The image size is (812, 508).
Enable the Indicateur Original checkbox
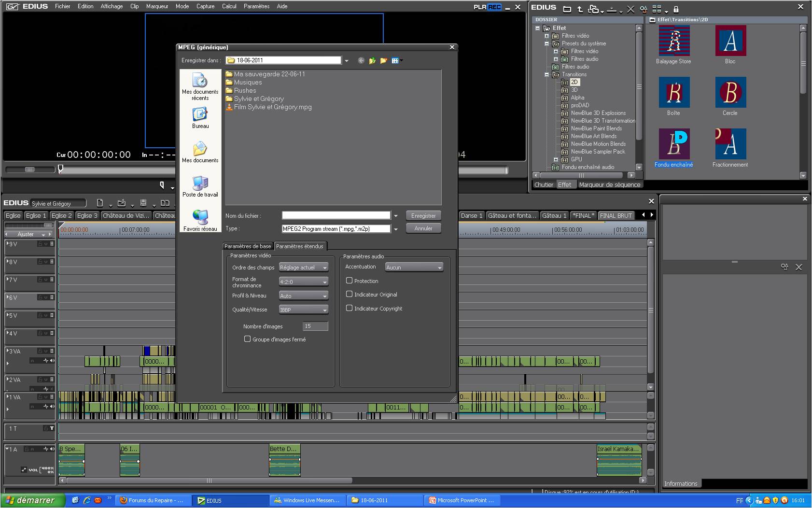coord(349,294)
